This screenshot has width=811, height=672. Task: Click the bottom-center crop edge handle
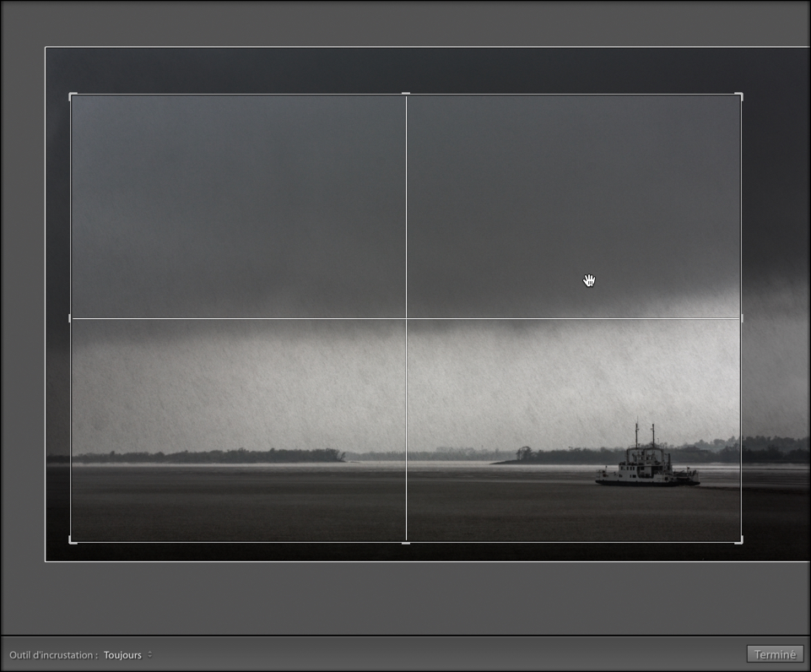pyautogui.click(x=406, y=543)
